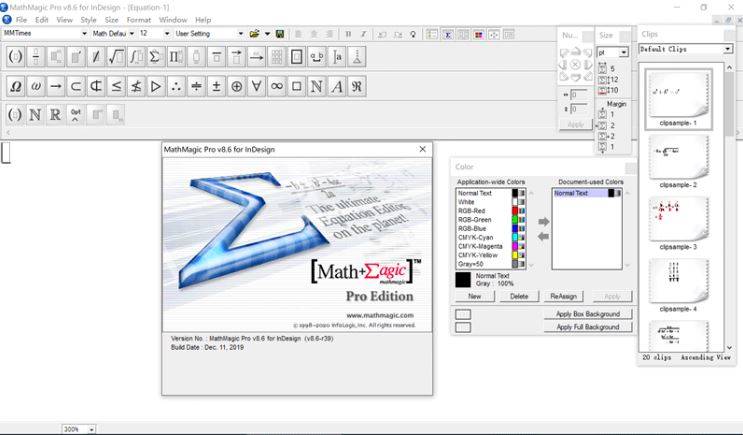The width and height of the screenshot is (743, 435).
Task: Insert the plus-minus symbol
Action: pyautogui.click(x=216, y=86)
